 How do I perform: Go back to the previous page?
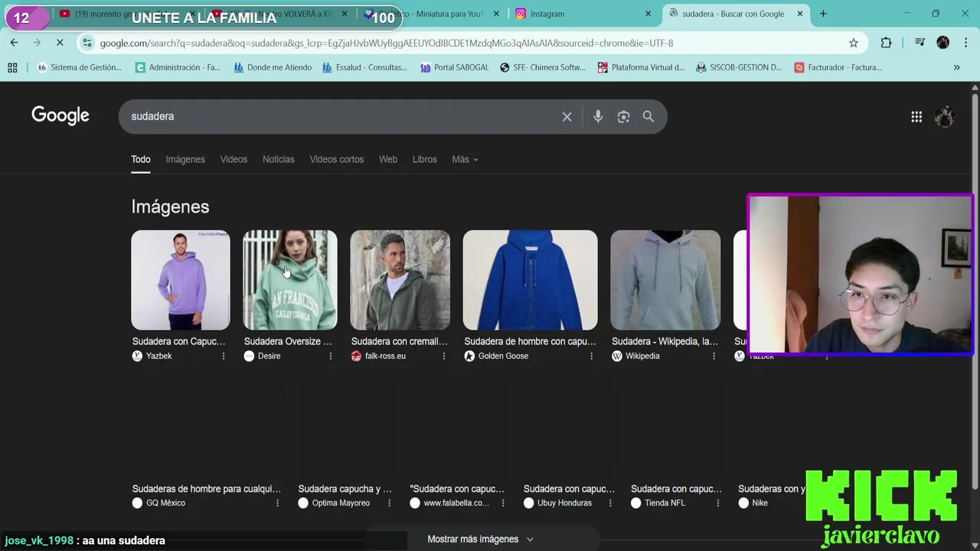pos(14,43)
